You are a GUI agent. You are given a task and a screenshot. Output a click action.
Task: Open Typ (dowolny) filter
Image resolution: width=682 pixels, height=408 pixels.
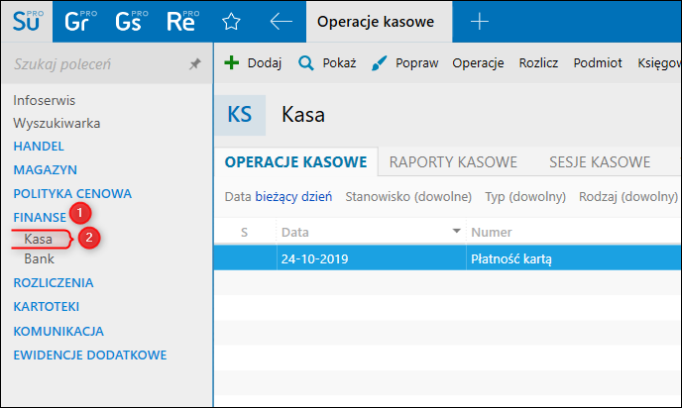(525, 197)
